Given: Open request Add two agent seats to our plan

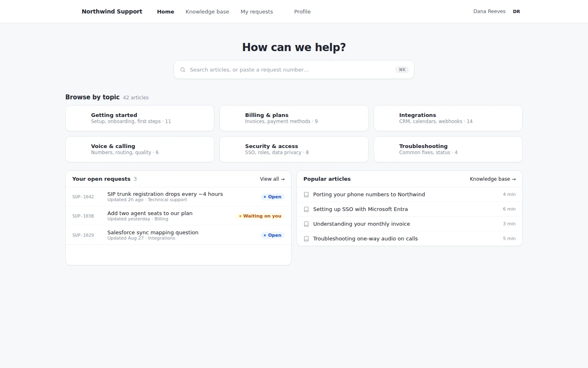Looking at the screenshot, I should [178, 216].
